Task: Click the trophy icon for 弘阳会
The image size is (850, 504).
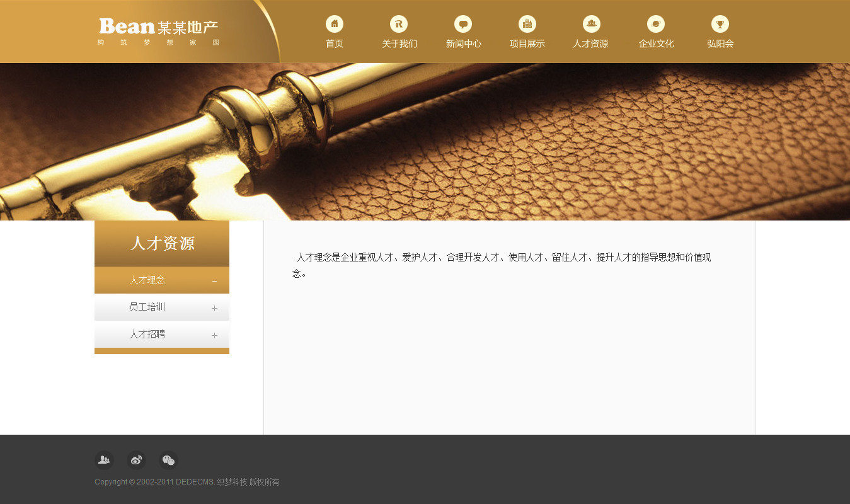Action: click(x=720, y=24)
